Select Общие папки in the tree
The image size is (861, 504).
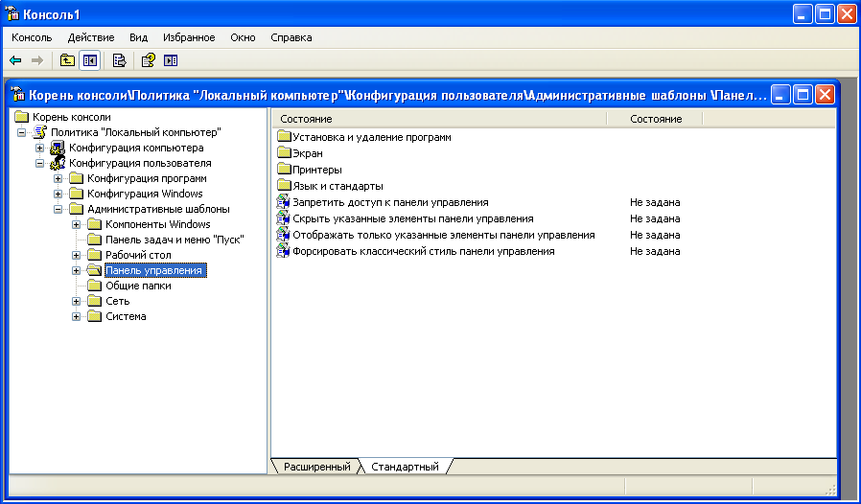click(138, 286)
